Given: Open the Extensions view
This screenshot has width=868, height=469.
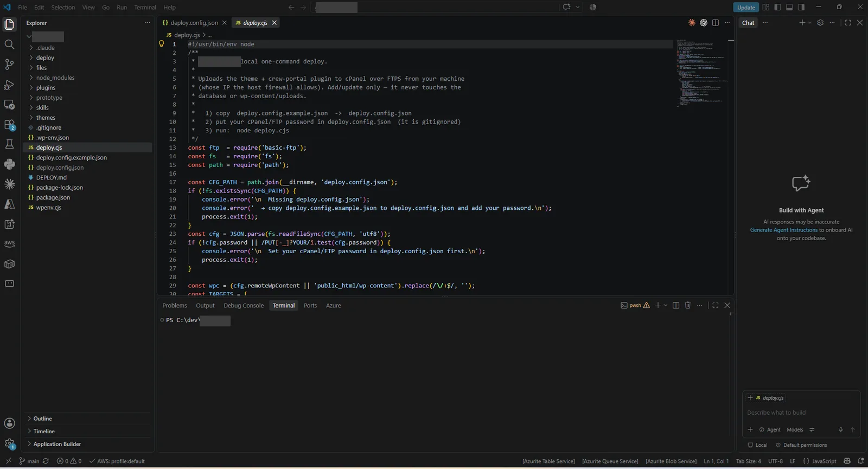Looking at the screenshot, I should tap(9, 125).
